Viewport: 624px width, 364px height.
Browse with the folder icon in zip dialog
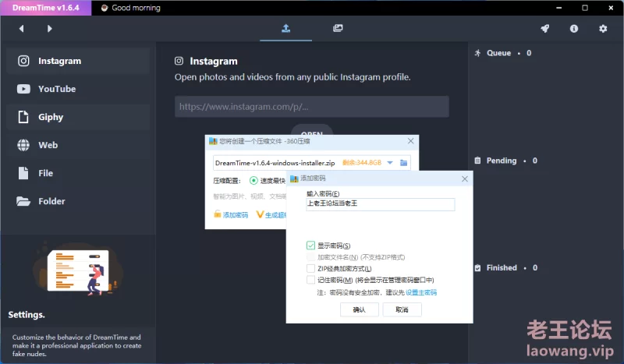(403, 163)
